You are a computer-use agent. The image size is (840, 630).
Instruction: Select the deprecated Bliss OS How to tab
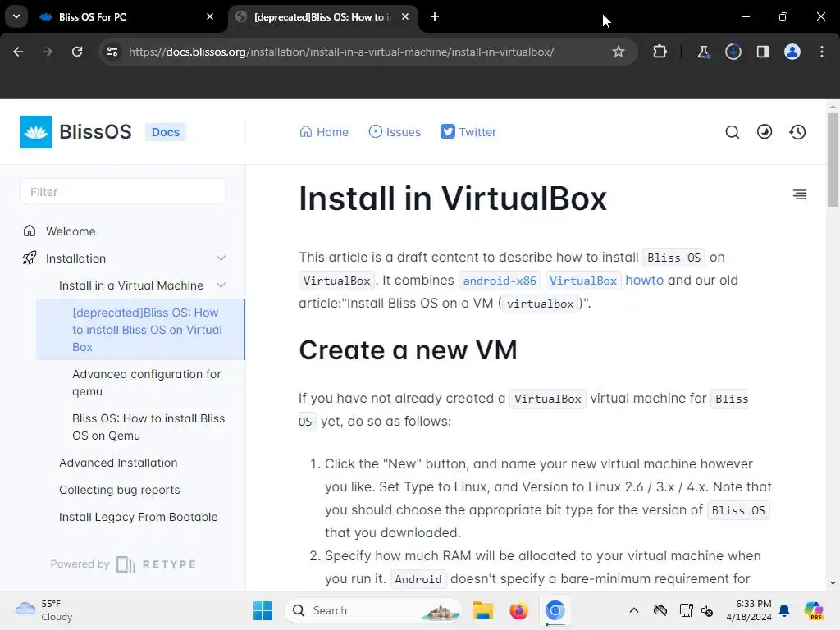322,16
